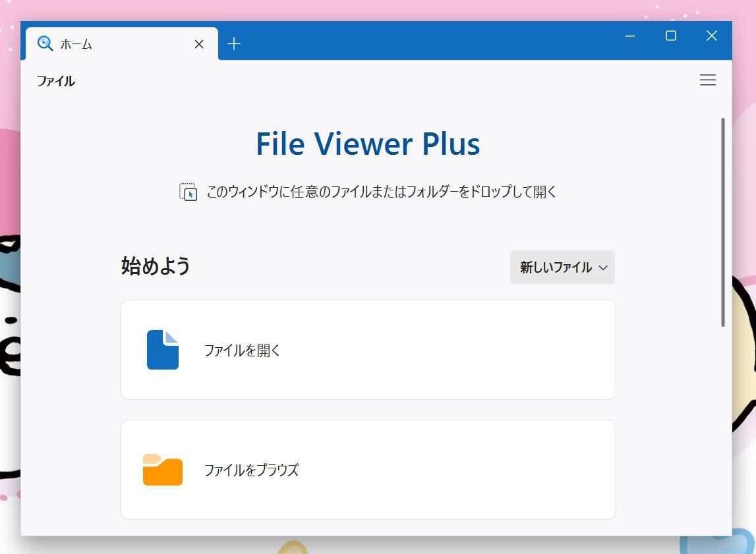Click the blue document icon on the ファイルを開く card
Viewport: 756px width, 554px height.
[163, 350]
